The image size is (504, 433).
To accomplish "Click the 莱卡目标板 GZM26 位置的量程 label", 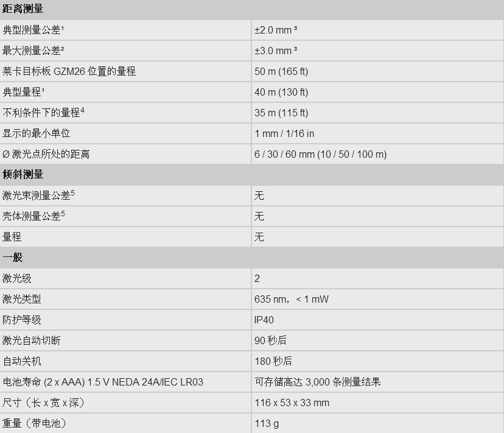I will pos(69,71).
